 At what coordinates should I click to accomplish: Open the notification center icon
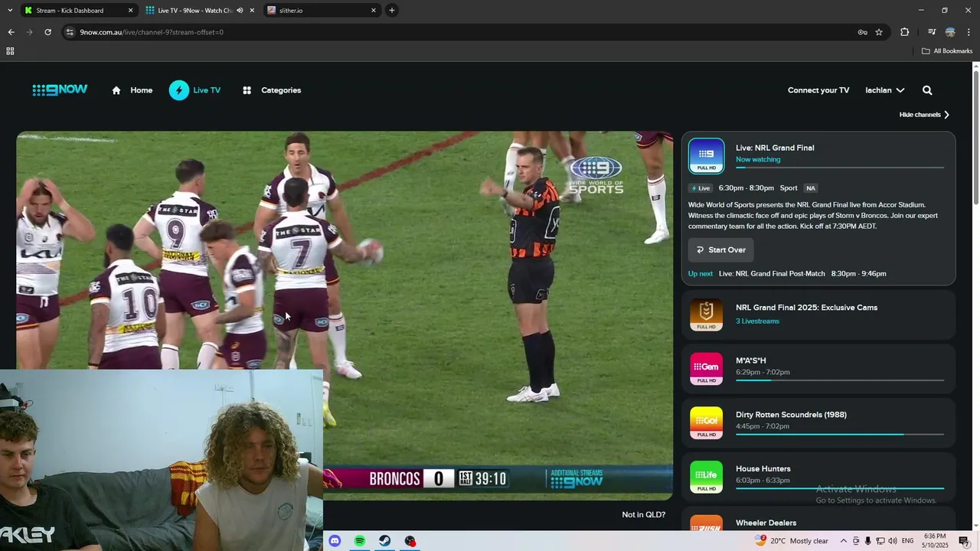[964, 541]
